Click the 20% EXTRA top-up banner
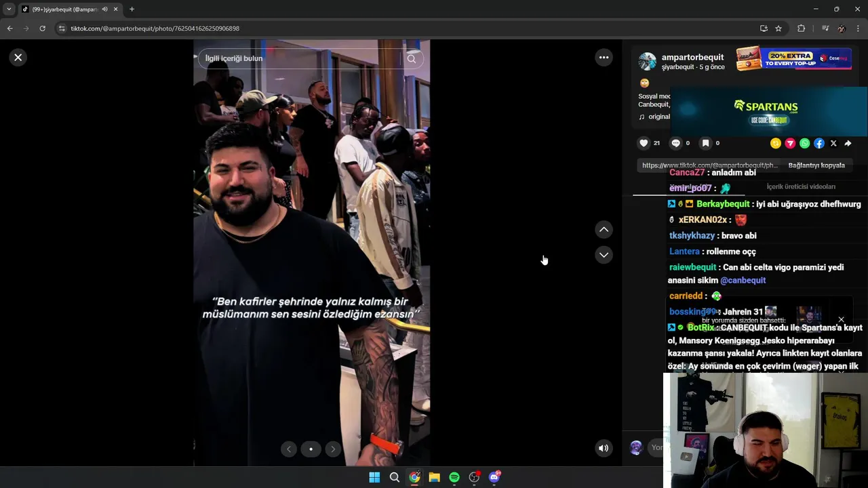 point(794,58)
